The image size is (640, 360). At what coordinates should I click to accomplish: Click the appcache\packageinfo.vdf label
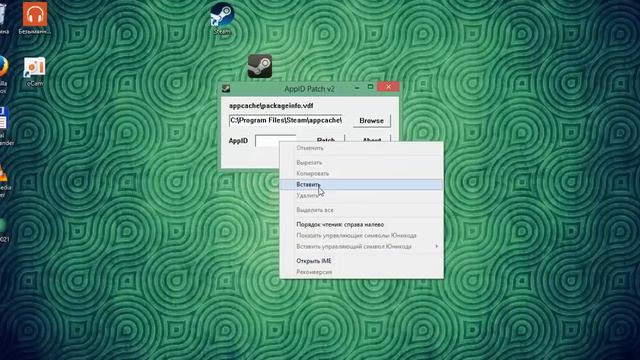[x=271, y=106]
